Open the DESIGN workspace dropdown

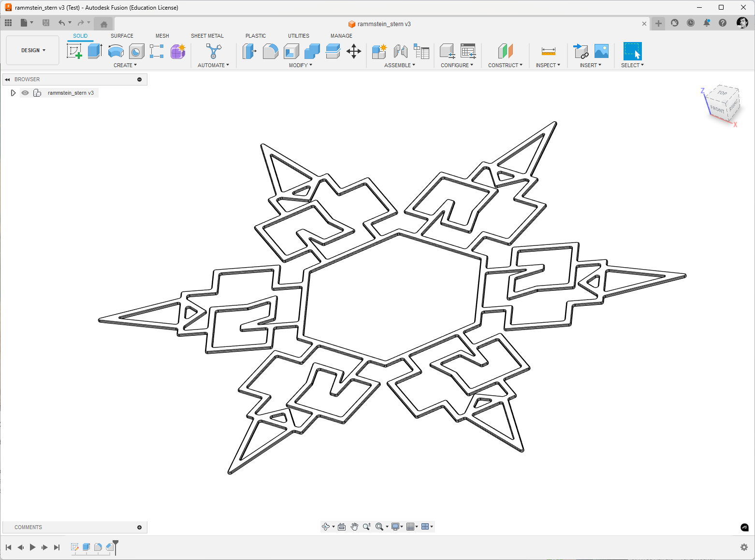coord(33,50)
